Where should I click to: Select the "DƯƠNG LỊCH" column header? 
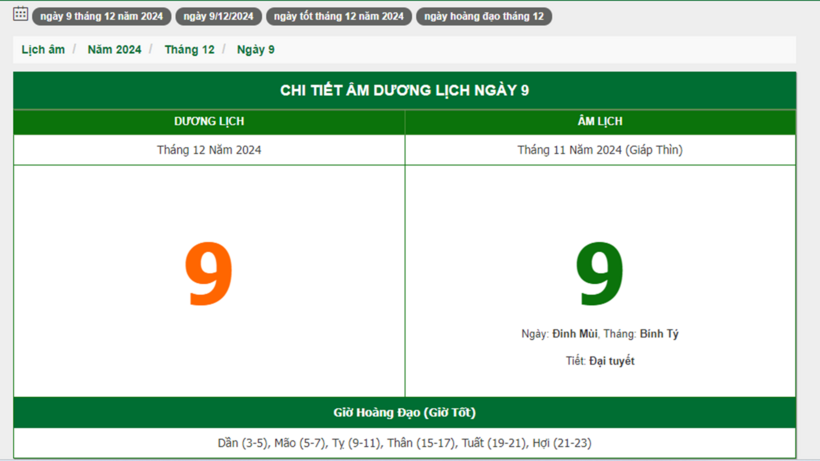[209, 122]
